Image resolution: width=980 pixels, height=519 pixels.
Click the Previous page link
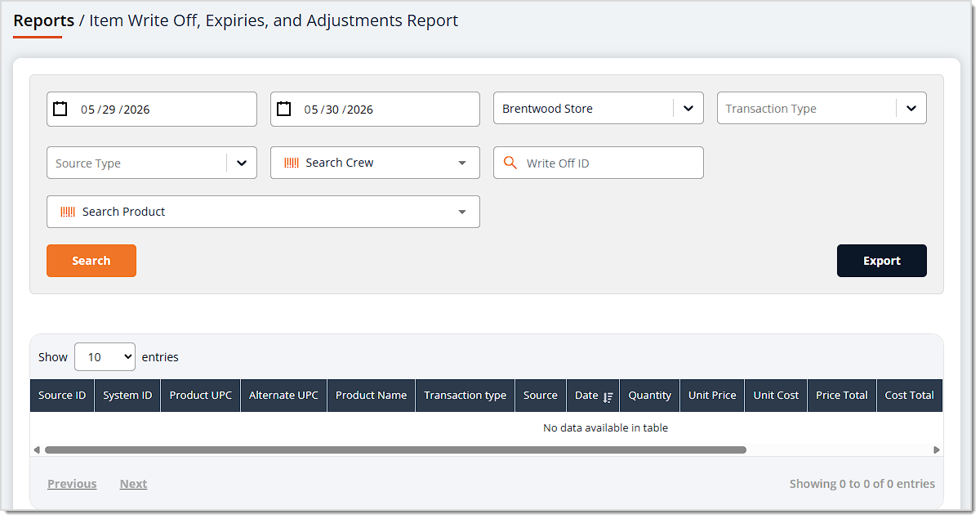(72, 484)
